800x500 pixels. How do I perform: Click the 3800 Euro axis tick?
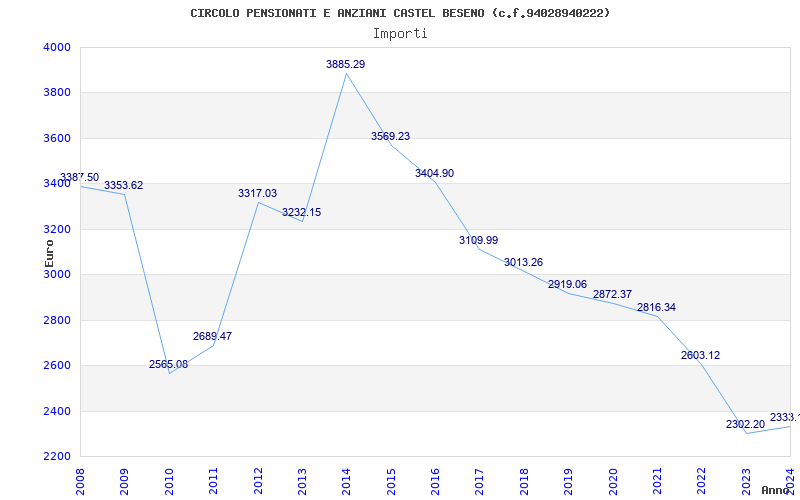57,93
